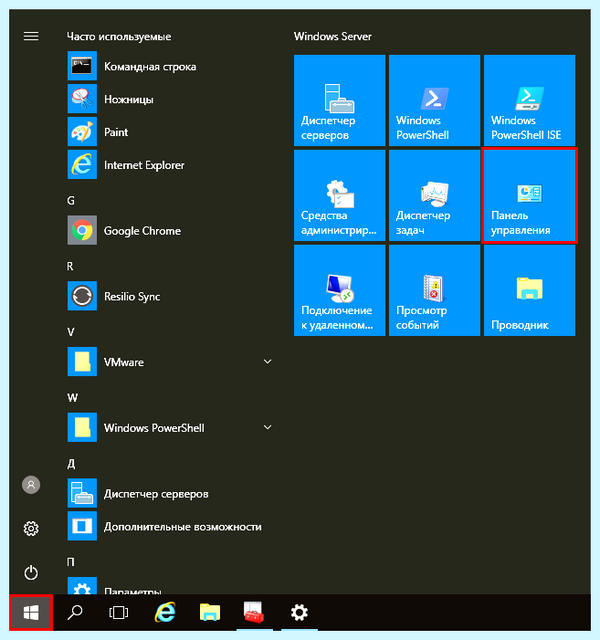Open the Проводник tile
The width and height of the screenshot is (600, 640).
point(530,291)
